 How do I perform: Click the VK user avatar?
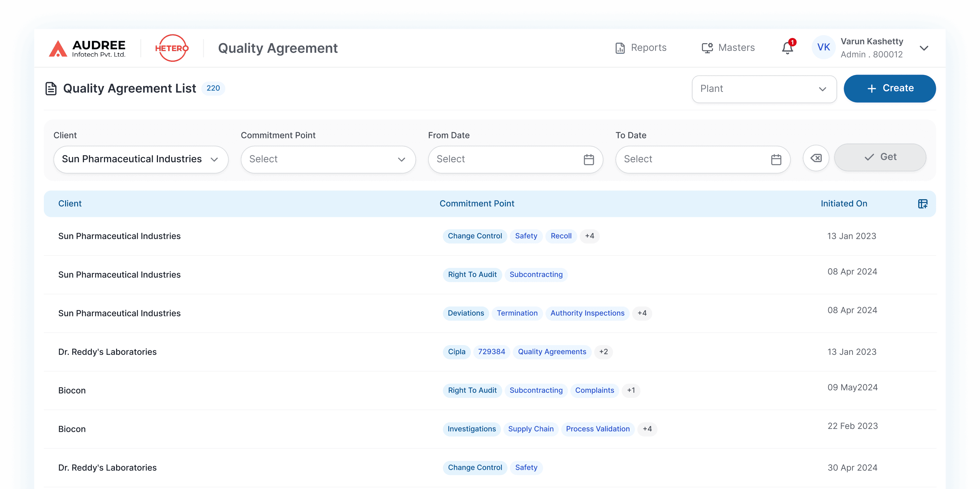[823, 47]
